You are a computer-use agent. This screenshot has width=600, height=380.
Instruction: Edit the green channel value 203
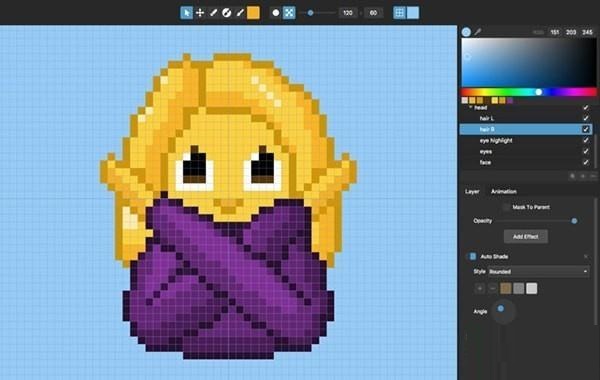571,32
